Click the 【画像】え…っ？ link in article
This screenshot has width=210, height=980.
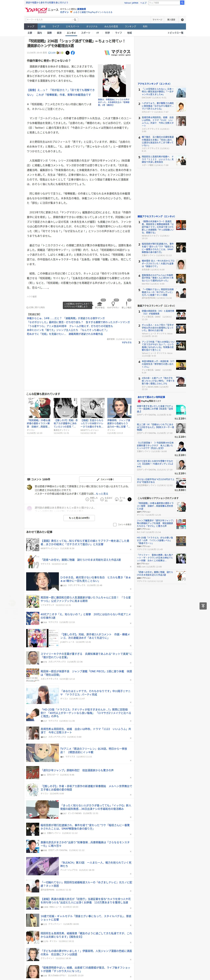click(61, 92)
